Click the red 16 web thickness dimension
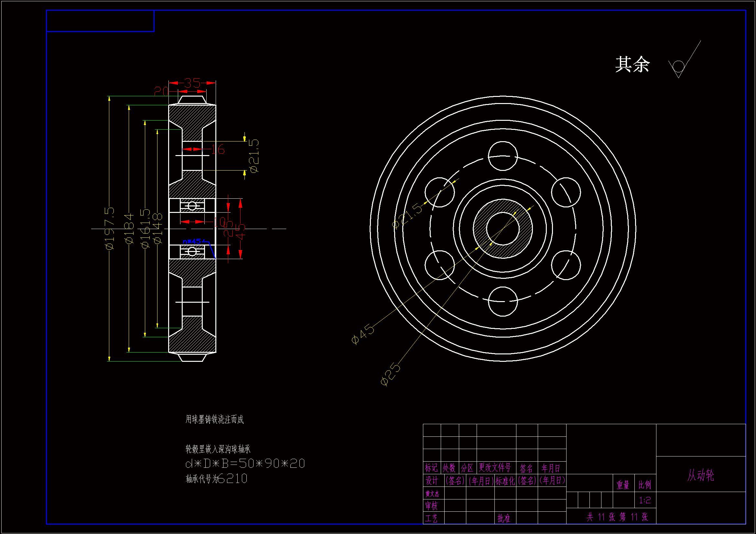Viewport: 756px width, 534px height. (218, 149)
